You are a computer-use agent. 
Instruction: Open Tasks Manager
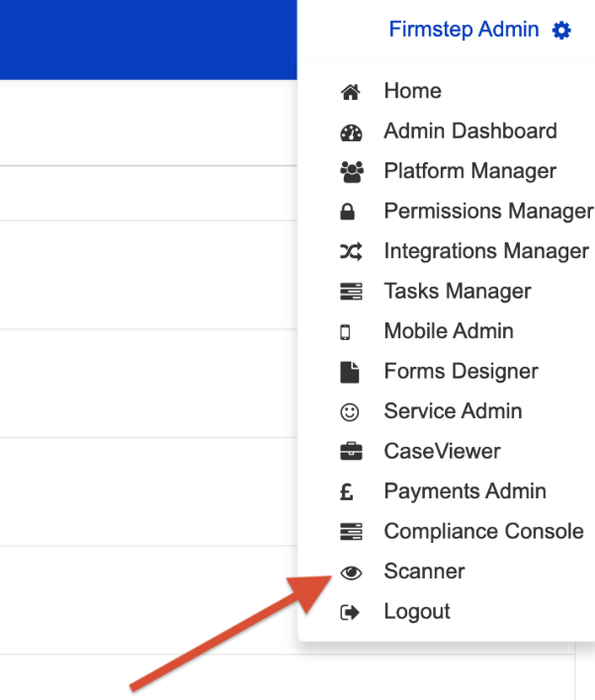coord(458,292)
